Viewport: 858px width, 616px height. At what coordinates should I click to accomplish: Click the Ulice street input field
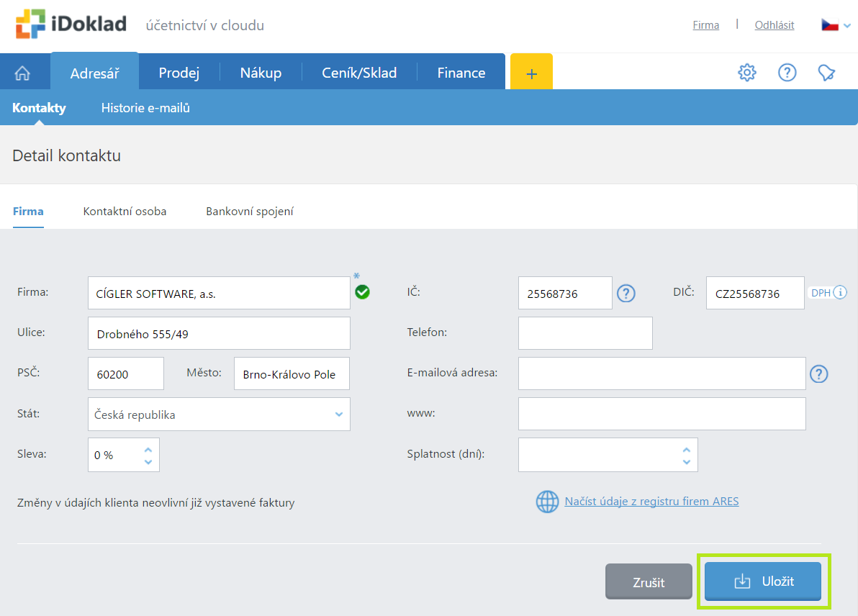219,333
